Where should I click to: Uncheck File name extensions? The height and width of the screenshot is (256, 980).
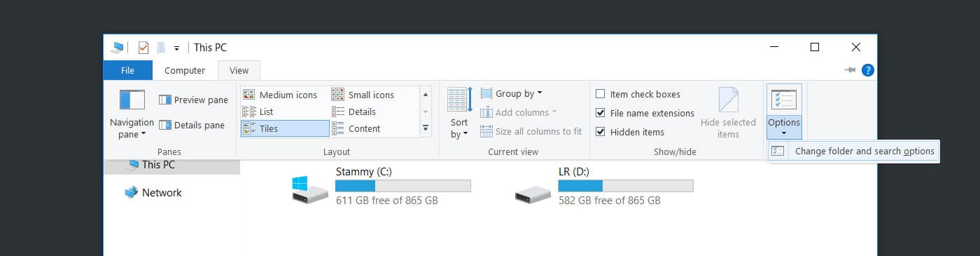(601, 113)
